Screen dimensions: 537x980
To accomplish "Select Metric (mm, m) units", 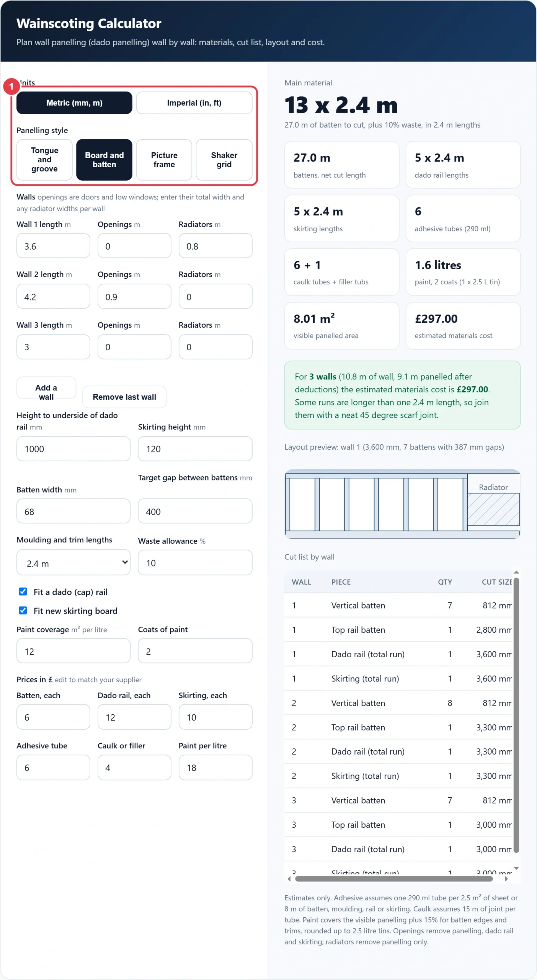I will [74, 103].
